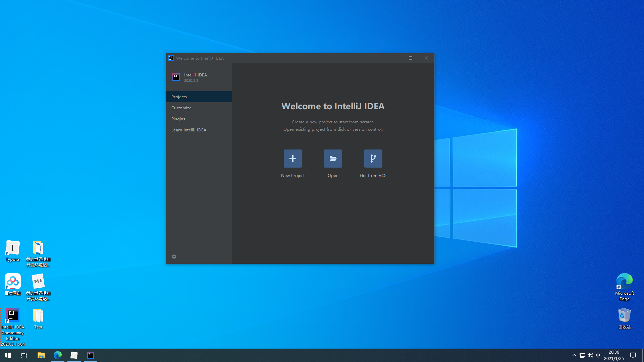The height and width of the screenshot is (362, 644).
Task: Toggle the Chinese input method indicator
Action: coord(598,355)
